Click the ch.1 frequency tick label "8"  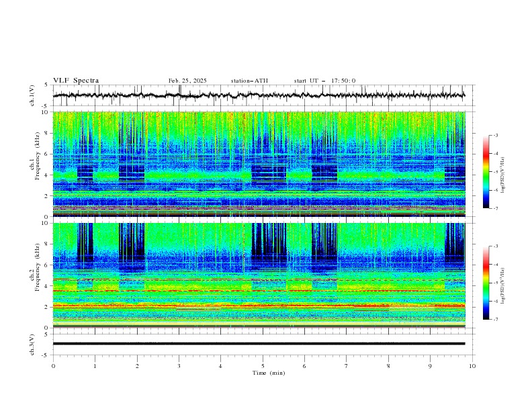coord(47,133)
